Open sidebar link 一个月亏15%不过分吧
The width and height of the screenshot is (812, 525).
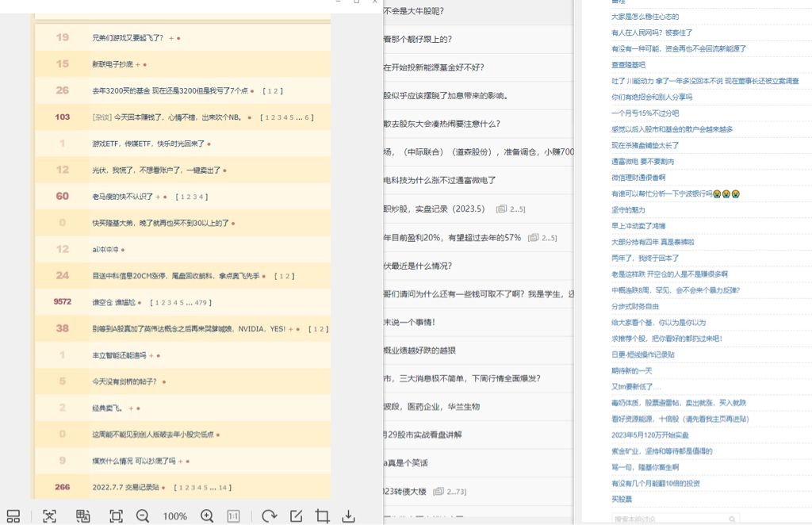645,113
